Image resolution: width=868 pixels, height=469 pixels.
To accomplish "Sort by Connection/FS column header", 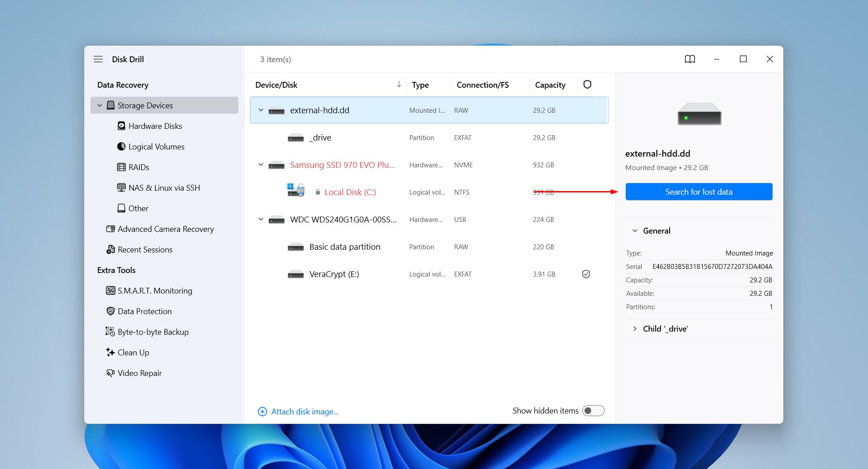I will (483, 85).
